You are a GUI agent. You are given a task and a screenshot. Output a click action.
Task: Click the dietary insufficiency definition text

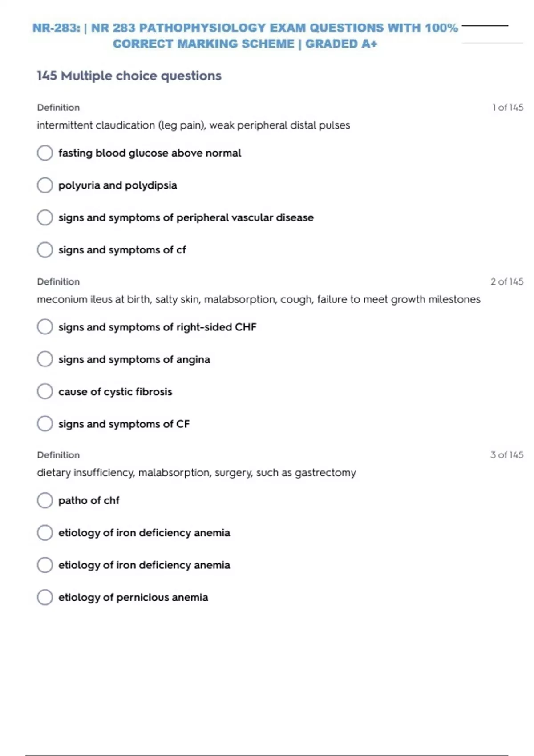(196, 472)
